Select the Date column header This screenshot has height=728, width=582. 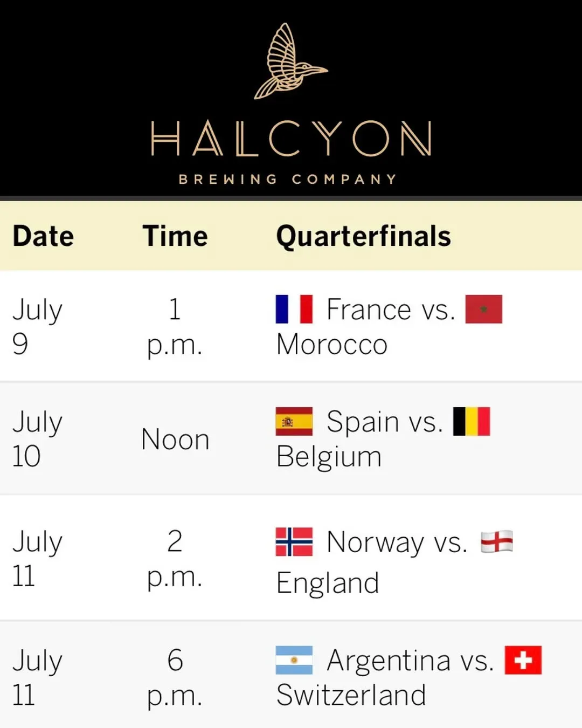coord(43,236)
